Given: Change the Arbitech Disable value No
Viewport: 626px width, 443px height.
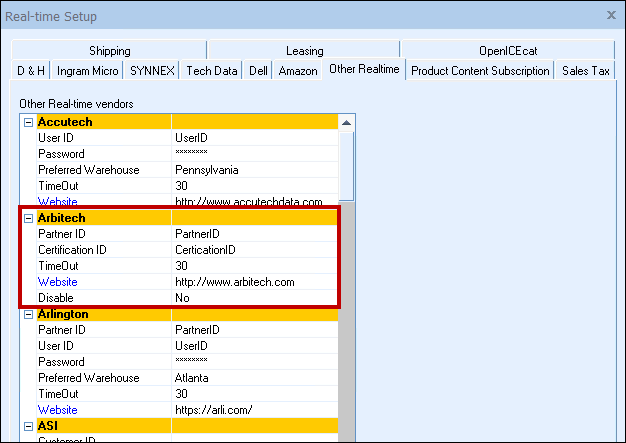Looking at the screenshot, I should pos(255,298).
